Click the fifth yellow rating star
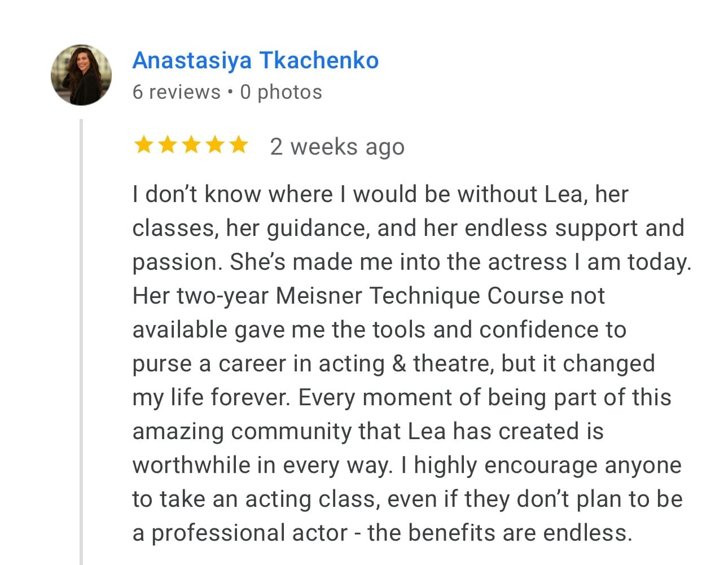Image resolution: width=728 pixels, height=565 pixels. coord(238,146)
